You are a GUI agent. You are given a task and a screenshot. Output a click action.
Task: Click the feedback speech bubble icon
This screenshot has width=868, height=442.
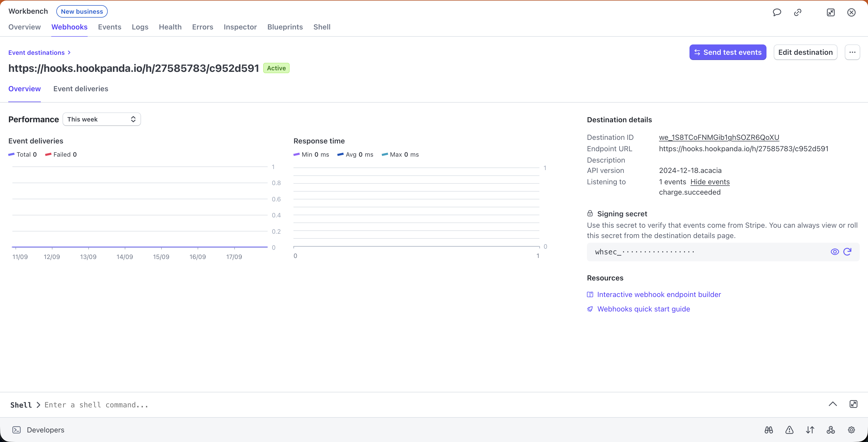(777, 12)
